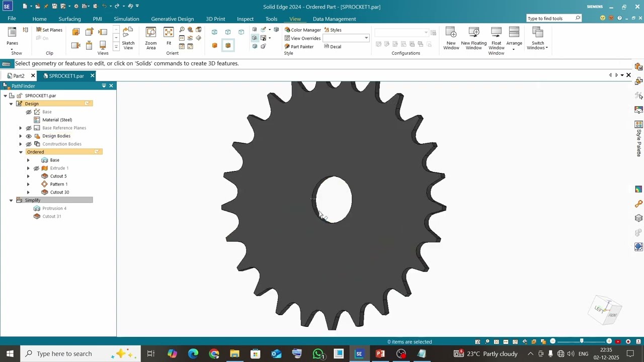Click the Pattern 1 feature icon
The image size is (644, 362).
[45, 184]
